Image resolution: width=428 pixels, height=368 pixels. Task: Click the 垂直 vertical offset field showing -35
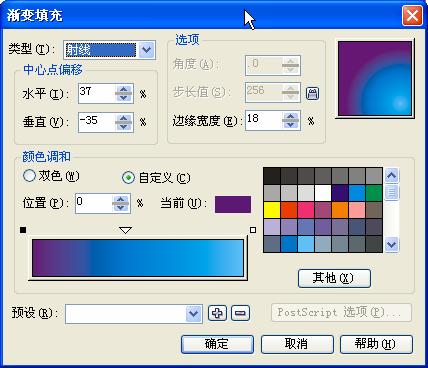click(x=97, y=122)
